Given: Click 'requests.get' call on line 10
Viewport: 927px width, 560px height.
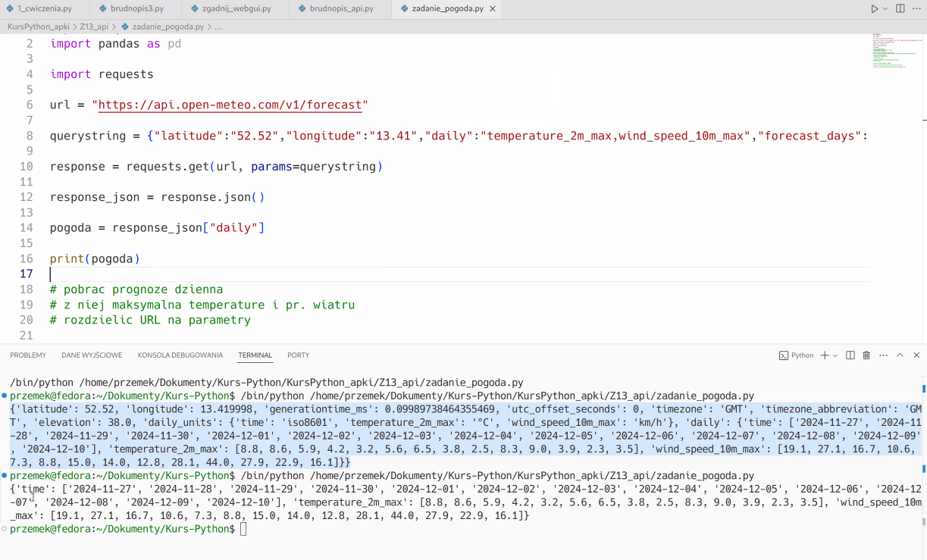Looking at the screenshot, I should click(x=168, y=167).
